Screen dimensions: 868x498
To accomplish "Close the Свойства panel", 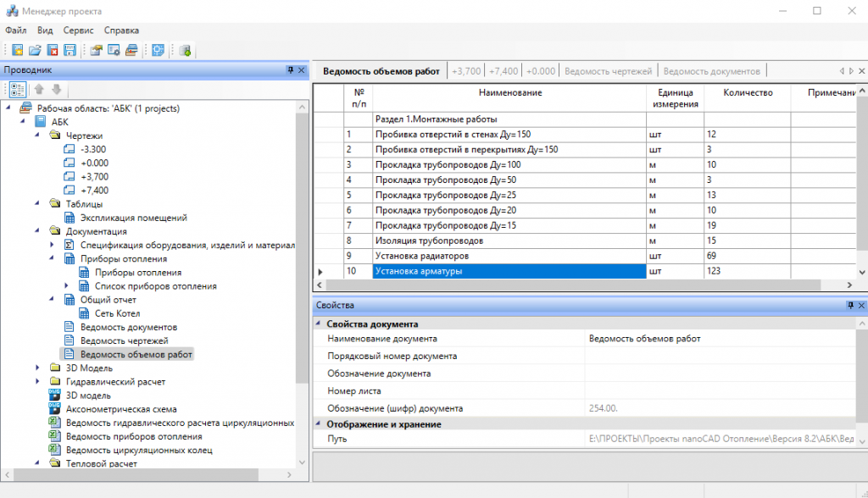I will (861, 305).
